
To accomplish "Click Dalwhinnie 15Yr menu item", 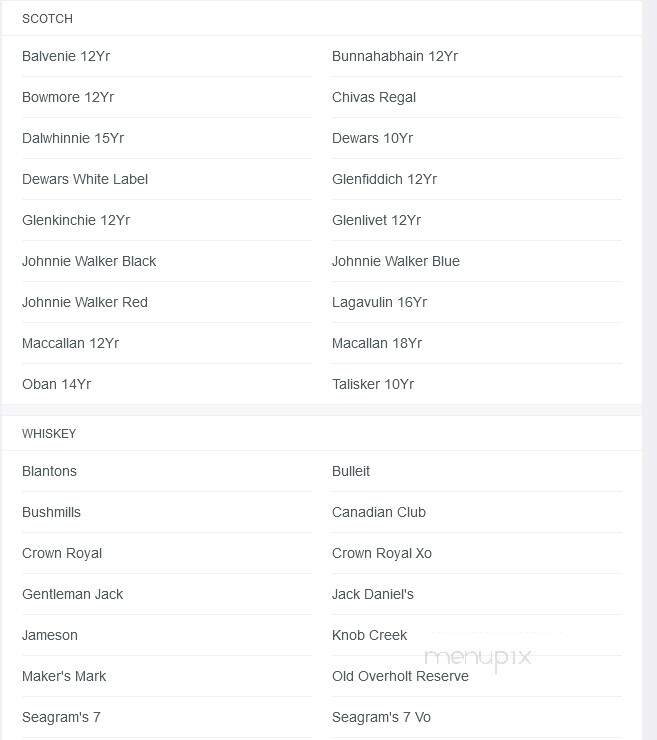I will point(73,138).
